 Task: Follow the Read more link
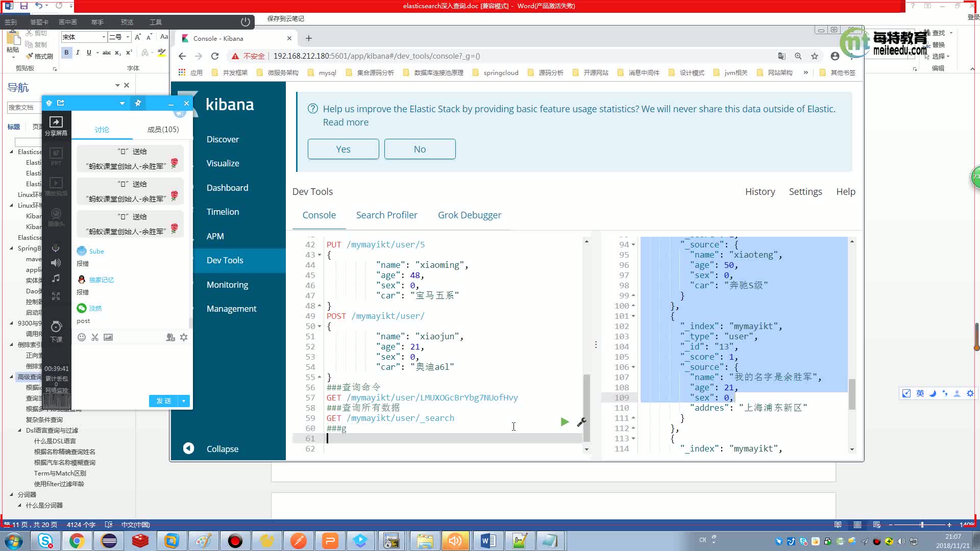346,122
